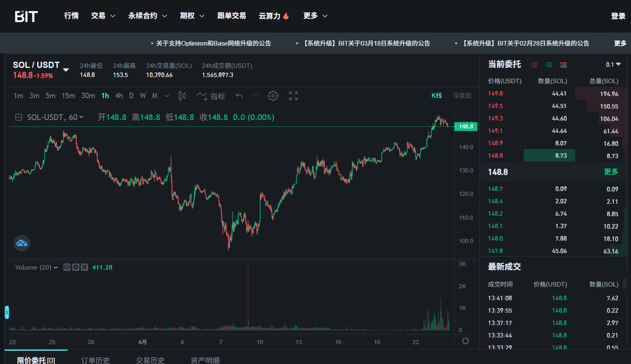Enter fullscreen chart mode

pyautogui.click(x=293, y=96)
